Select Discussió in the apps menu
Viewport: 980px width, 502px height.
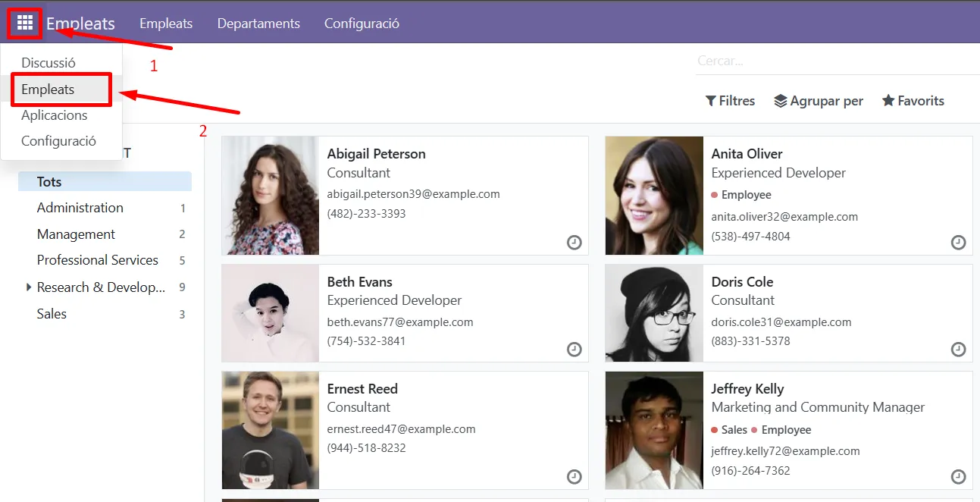[x=49, y=63]
